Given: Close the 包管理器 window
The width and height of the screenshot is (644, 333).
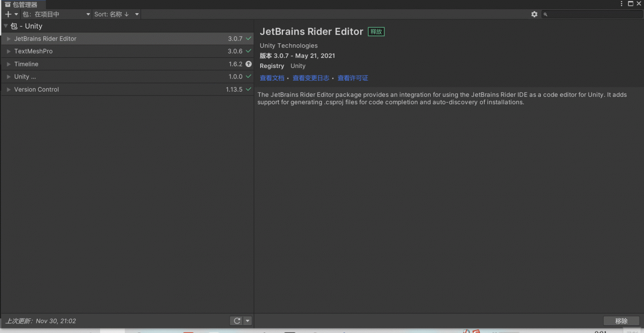Looking at the screenshot, I should point(639,4).
